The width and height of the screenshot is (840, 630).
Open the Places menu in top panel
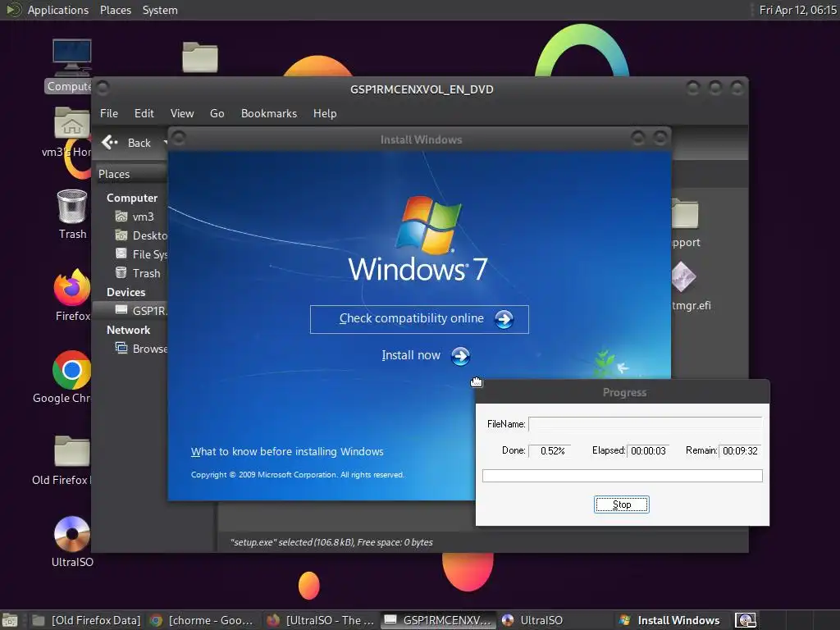(x=116, y=10)
